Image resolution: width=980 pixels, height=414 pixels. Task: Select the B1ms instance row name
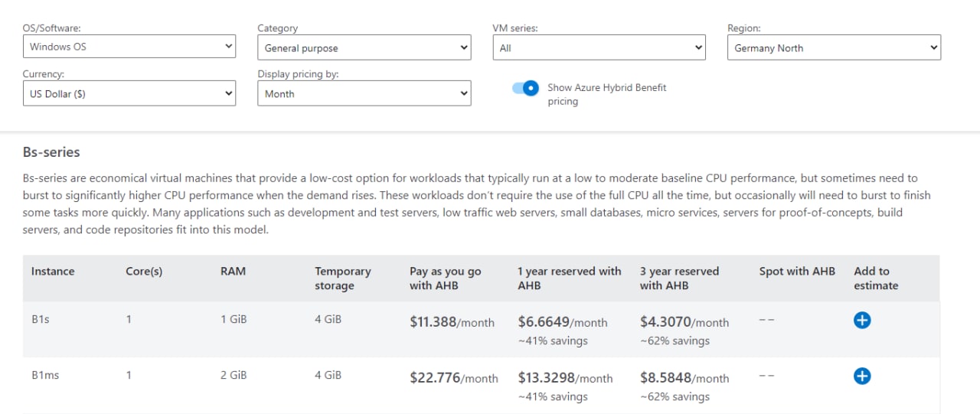pos(45,375)
